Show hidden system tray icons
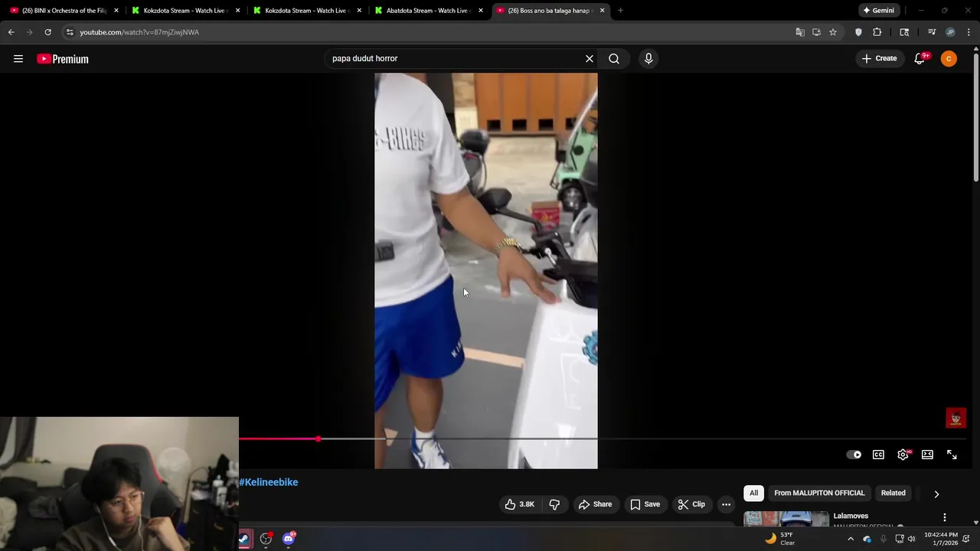The image size is (980, 551). pyautogui.click(x=850, y=539)
